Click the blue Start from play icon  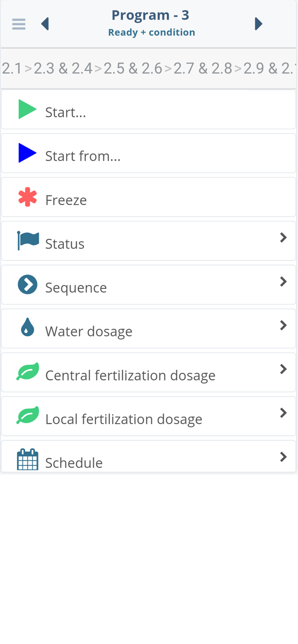pyautogui.click(x=27, y=153)
